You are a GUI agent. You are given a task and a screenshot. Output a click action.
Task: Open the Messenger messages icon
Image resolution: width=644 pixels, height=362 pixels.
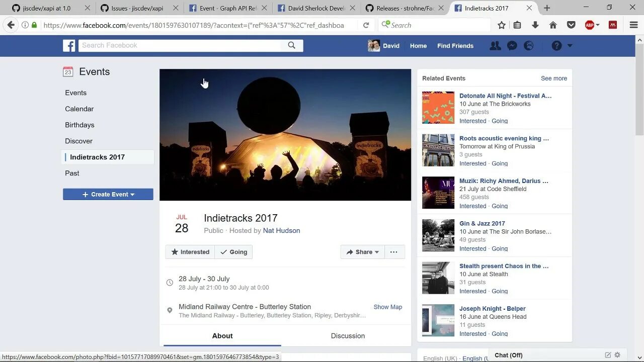pos(512,46)
